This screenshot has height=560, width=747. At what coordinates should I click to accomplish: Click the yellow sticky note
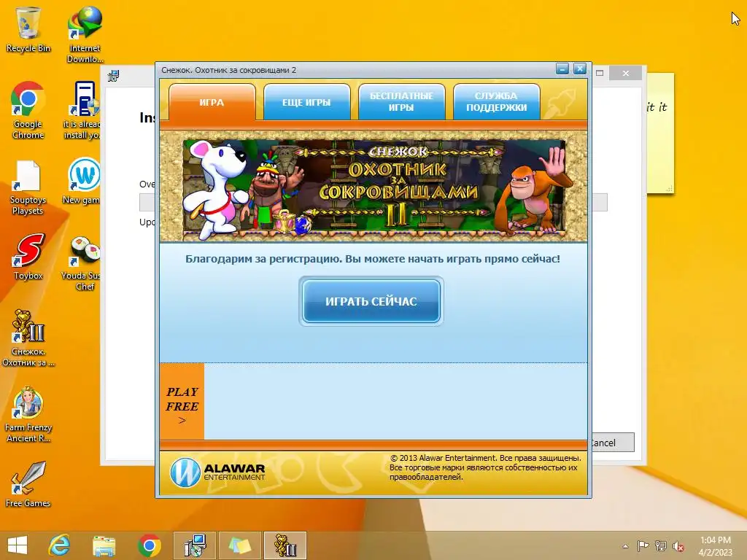point(660,133)
